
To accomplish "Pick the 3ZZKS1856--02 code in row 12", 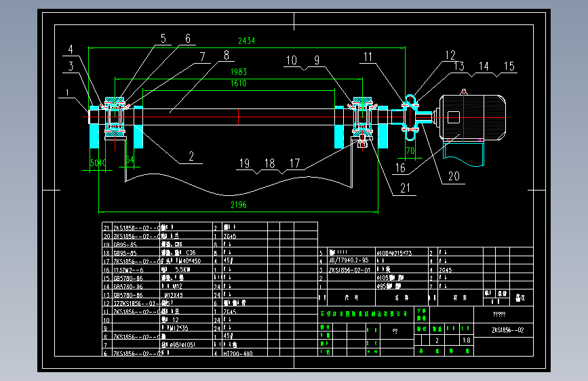I will 136,303.
